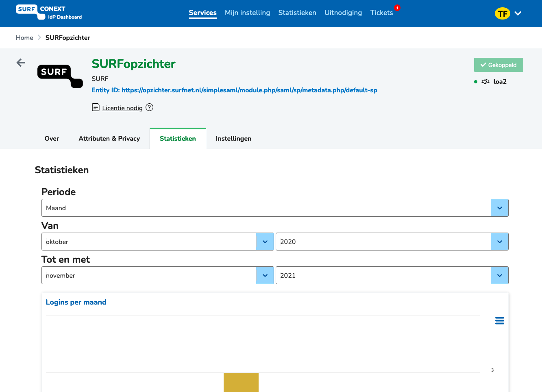Image resolution: width=542 pixels, height=392 pixels.
Task: Open Mijn instelling menu item
Action: (x=247, y=13)
